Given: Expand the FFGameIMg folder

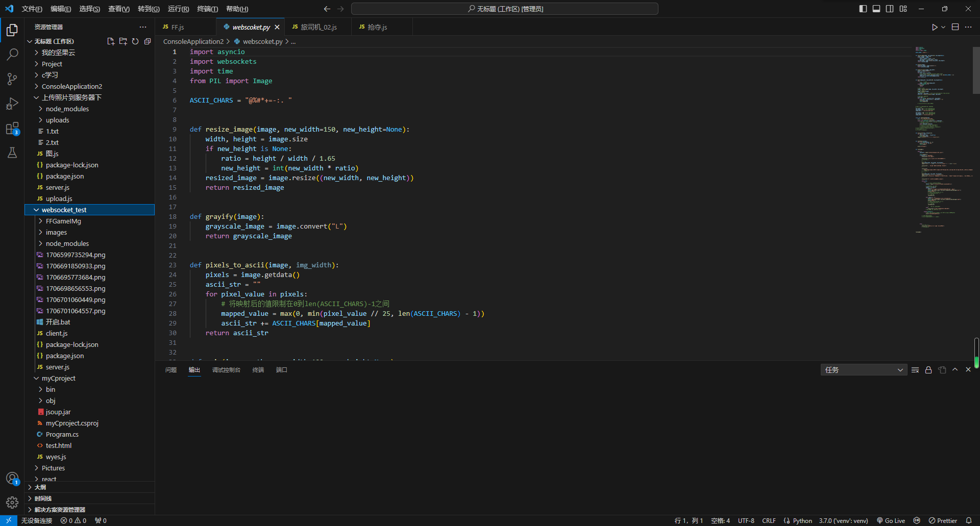Looking at the screenshot, I should pos(89,221).
